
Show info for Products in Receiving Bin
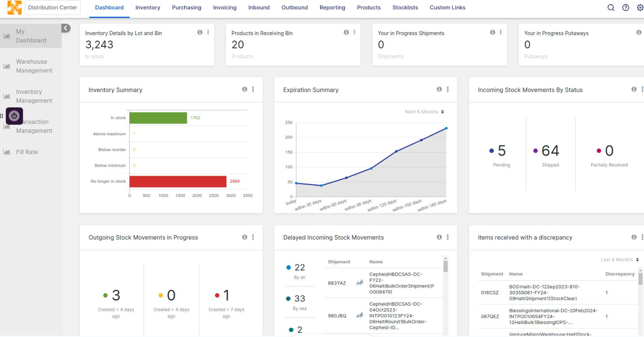346,32
